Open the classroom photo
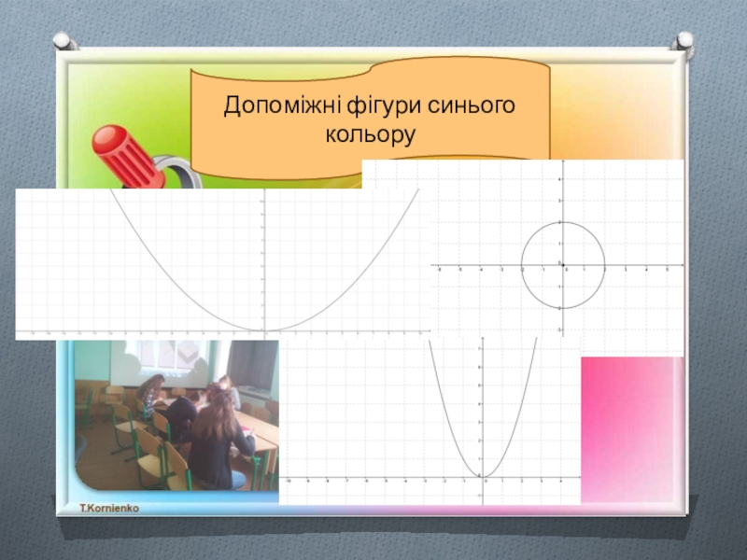The image size is (747, 560). tap(176, 415)
